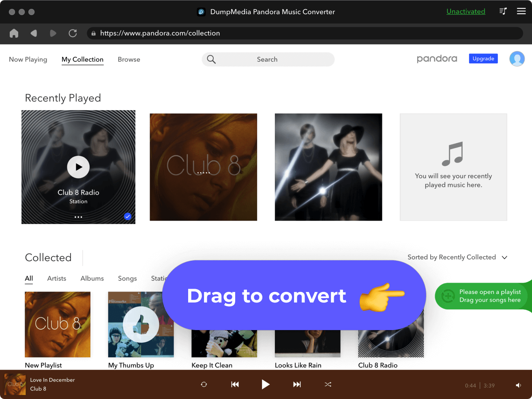The height and width of the screenshot is (399, 532).
Task: Open the Unactivated license link
Action: coord(466,11)
